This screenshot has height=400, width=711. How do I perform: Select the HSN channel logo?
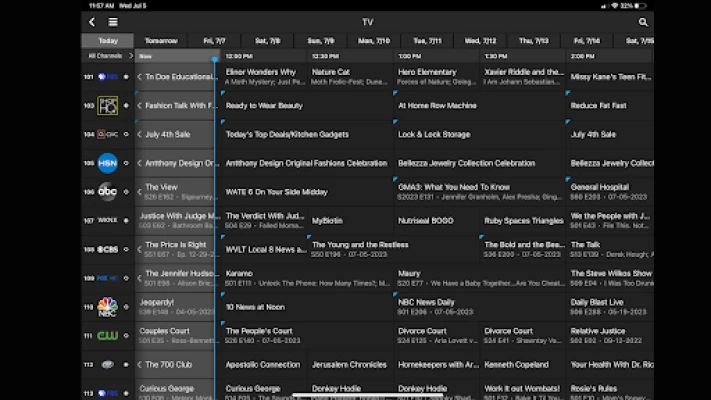(x=108, y=163)
